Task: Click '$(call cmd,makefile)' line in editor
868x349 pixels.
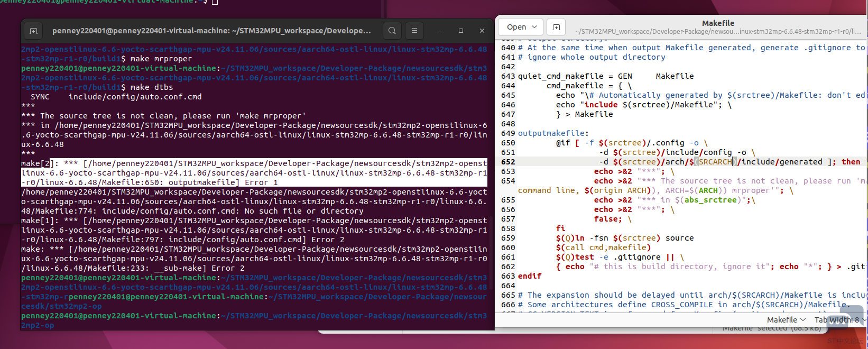Action: click(x=603, y=247)
